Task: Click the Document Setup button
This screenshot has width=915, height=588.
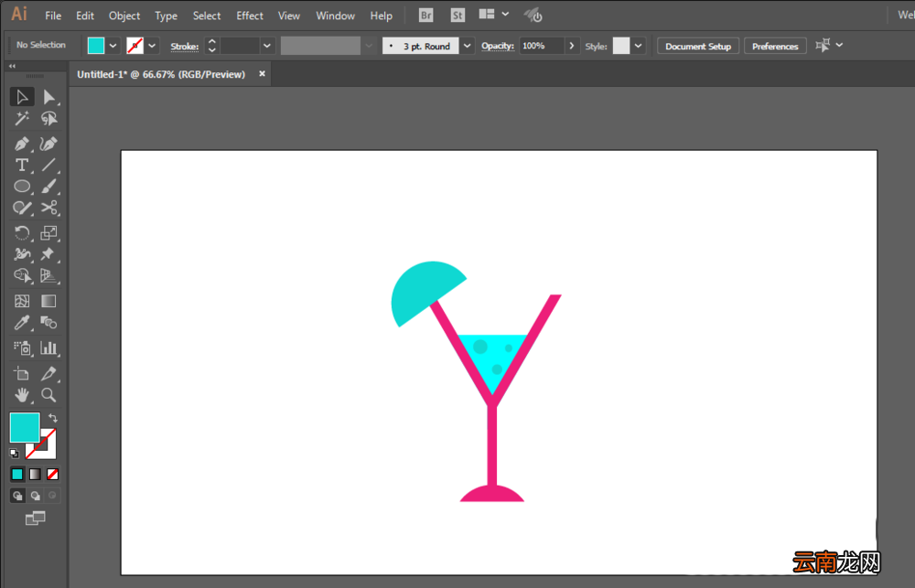Action: click(x=698, y=46)
